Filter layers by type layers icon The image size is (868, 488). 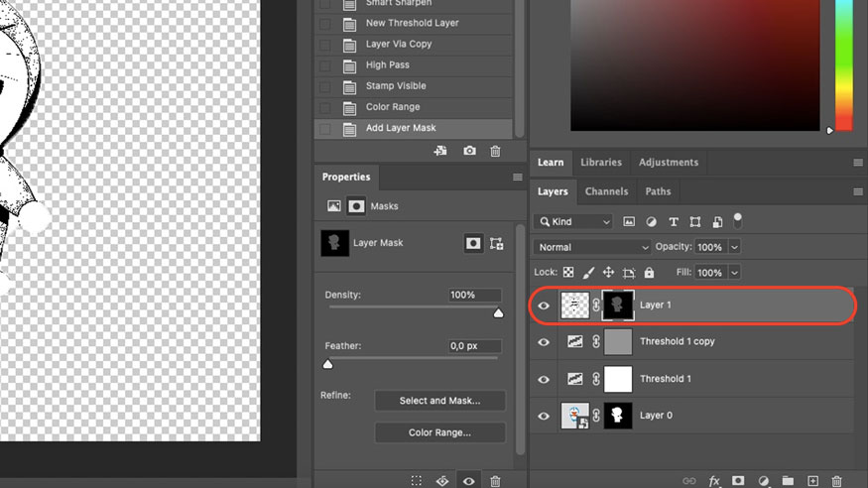(674, 222)
